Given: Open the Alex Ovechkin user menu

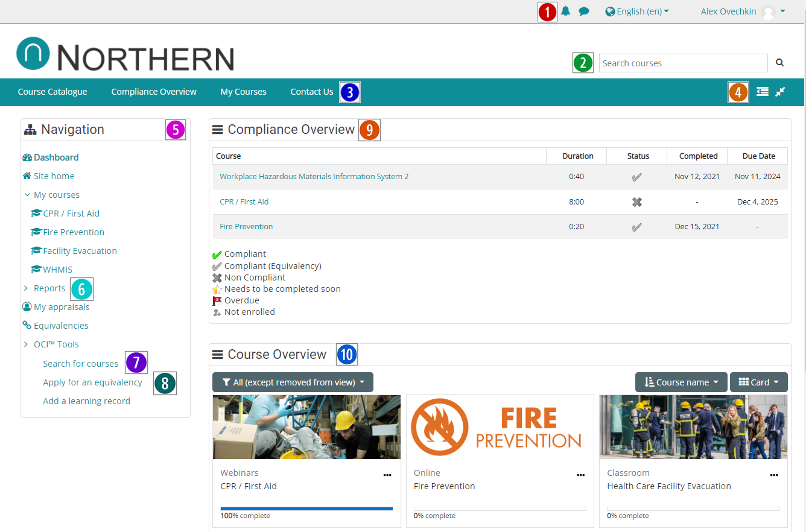Looking at the screenshot, I should (742, 11).
